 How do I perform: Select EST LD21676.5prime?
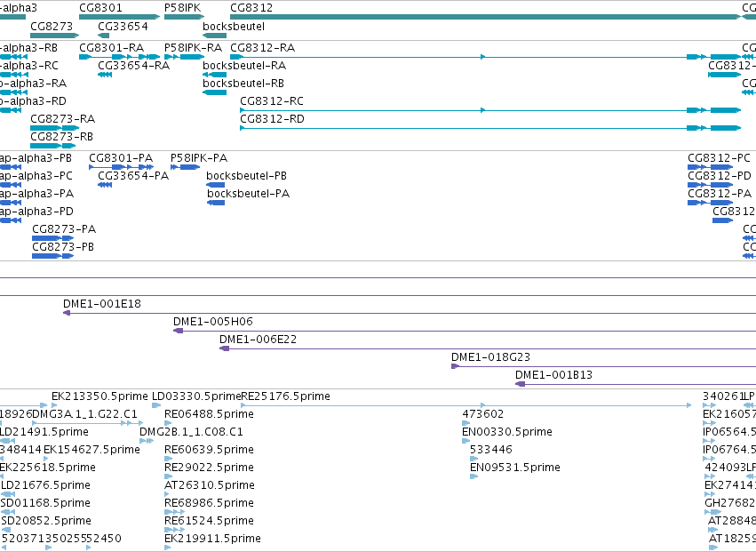coord(46,486)
